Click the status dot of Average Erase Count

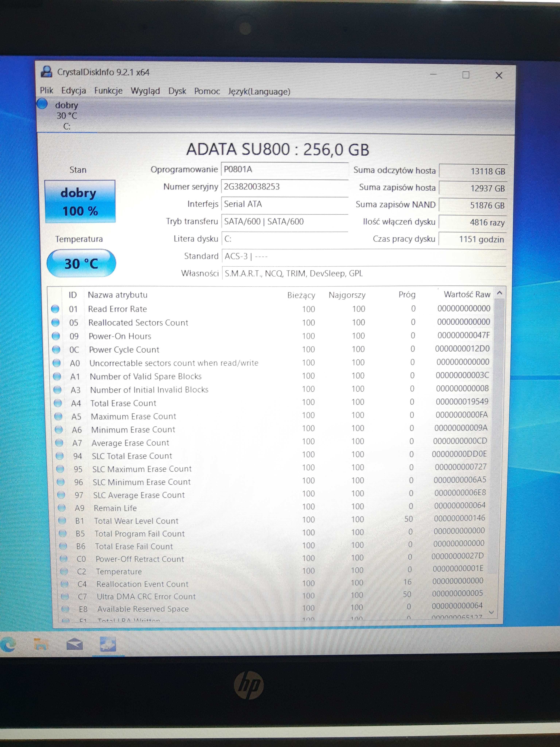coord(59,443)
